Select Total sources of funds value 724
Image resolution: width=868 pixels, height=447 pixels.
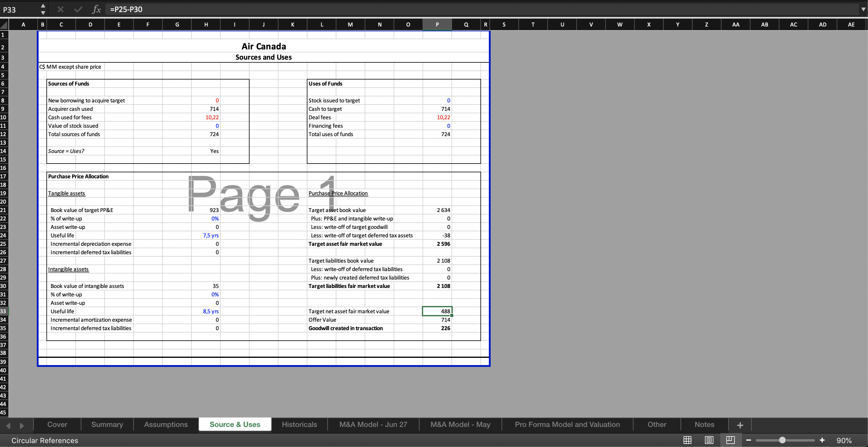[206, 134]
